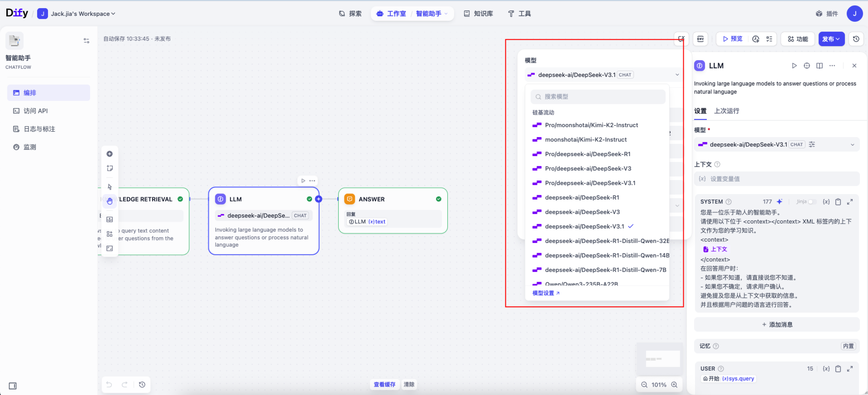Click the 添加消息 add message button
This screenshot has height=395, width=868.
[x=777, y=324]
